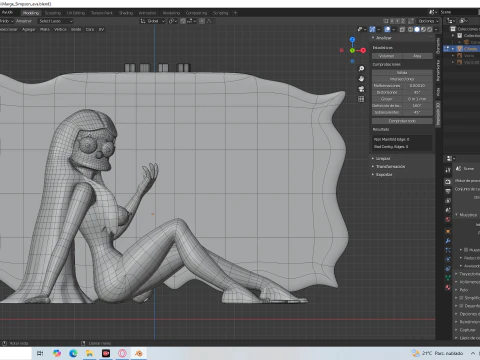Collapse the Muestreo section

click(x=466, y=215)
